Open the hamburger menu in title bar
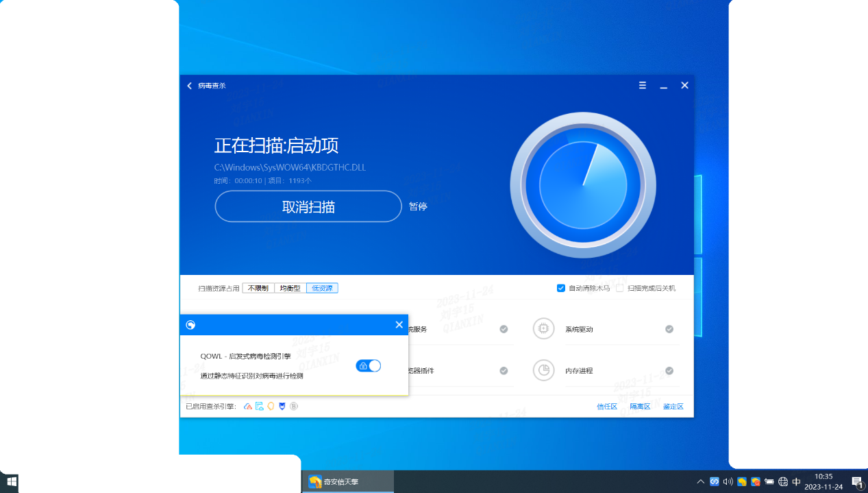The image size is (868, 493). 643,86
